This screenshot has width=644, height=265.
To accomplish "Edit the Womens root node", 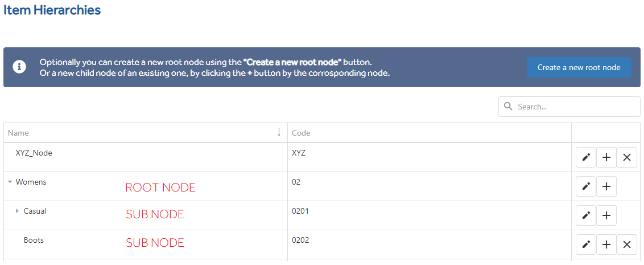I will click(x=586, y=186).
